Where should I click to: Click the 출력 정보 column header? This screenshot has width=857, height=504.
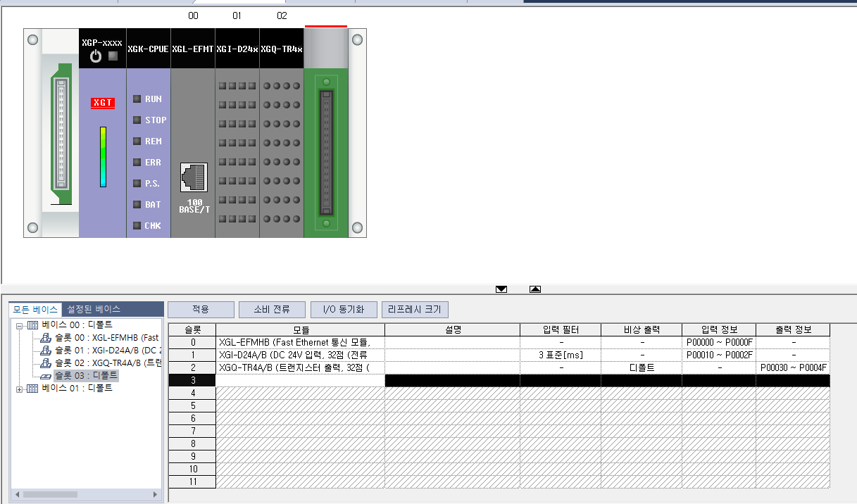tap(793, 329)
